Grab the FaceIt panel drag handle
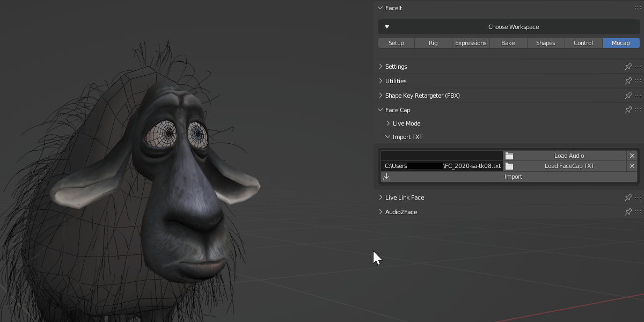Viewport: 644px width, 322px height. pos(638,8)
